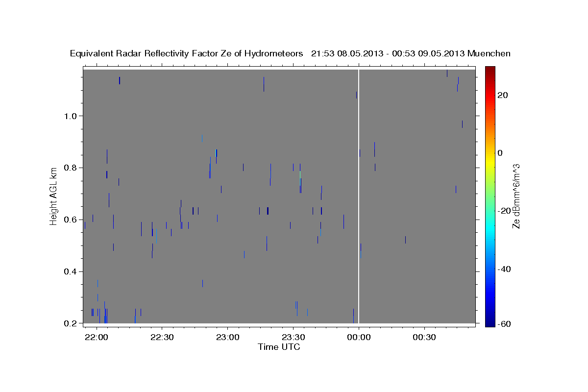Screen dimensions: 588x392
Task: Click the dark red top of colorbar
Action: (490, 71)
